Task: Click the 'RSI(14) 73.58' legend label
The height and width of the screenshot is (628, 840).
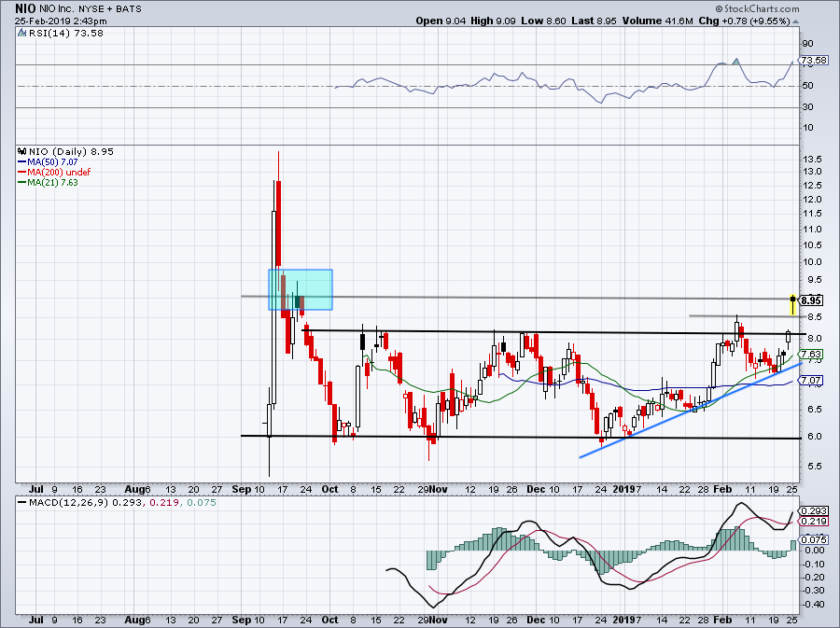Action: [66, 34]
